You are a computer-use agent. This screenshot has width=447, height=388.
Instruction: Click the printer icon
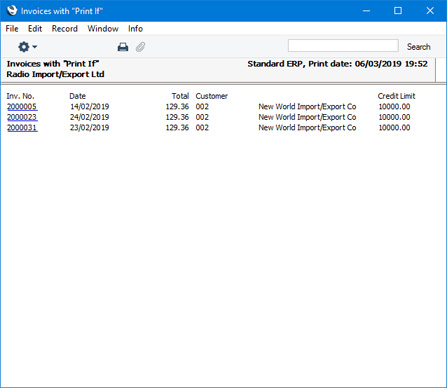pyautogui.click(x=123, y=47)
